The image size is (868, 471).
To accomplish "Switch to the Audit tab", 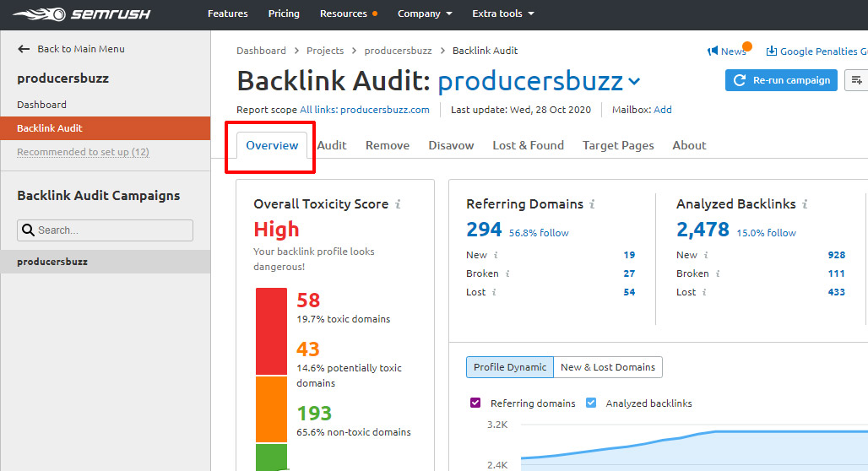I will coord(332,145).
